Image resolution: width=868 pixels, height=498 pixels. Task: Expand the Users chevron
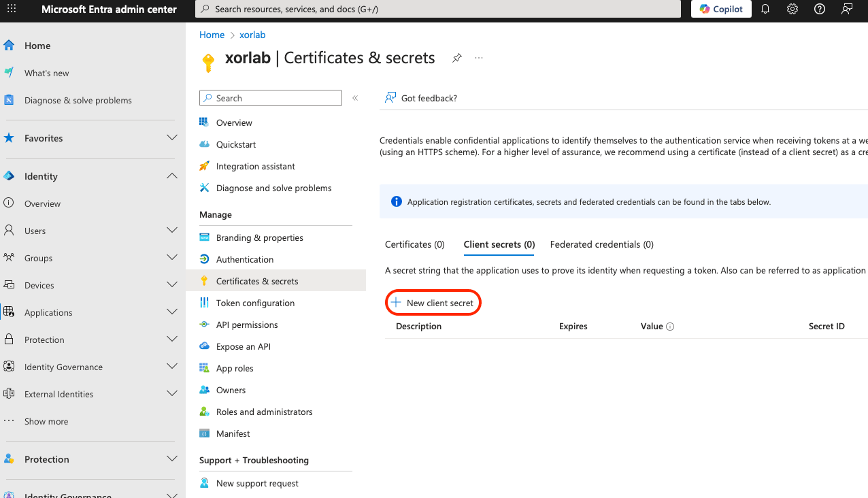172,231
